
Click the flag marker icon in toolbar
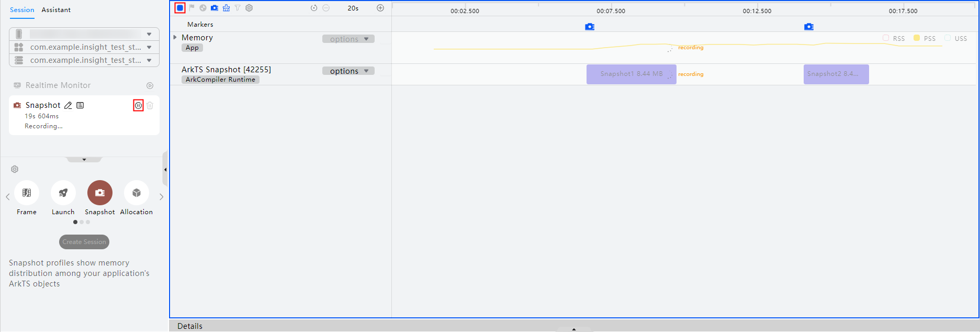pos(192,8)
